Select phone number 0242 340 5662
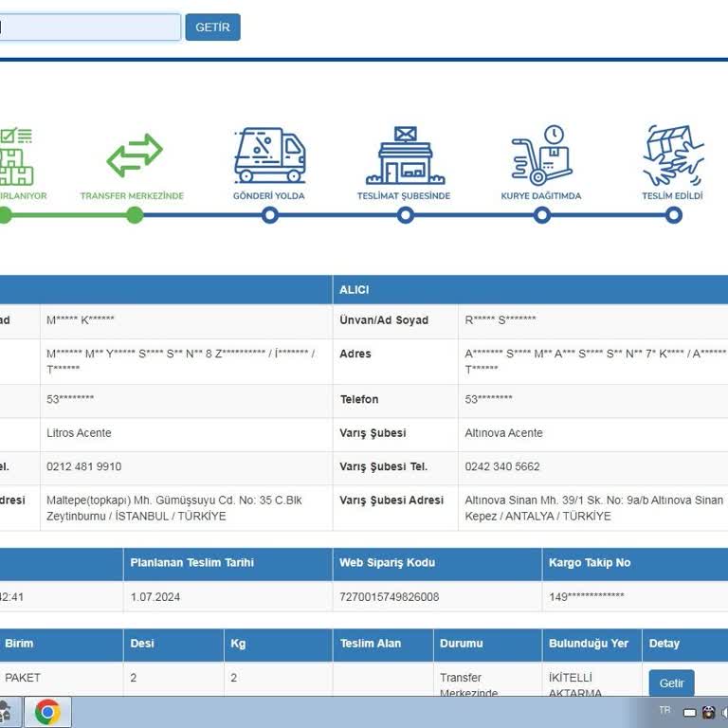This screenshot has width=728, height=728. (x=502, y=466)
